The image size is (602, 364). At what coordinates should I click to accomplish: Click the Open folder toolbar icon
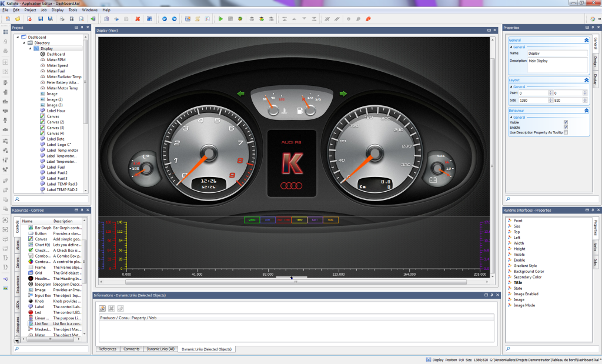coord(18,19)
